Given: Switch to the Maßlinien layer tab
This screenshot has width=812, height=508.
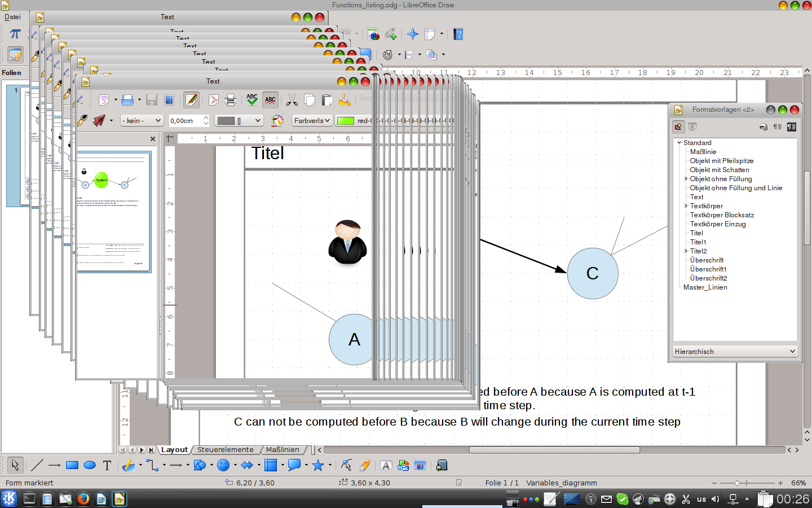Looking at the screenshot, I should tap(283, 450).
